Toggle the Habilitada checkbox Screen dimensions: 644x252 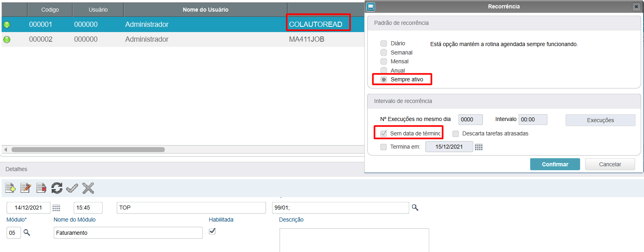tap(212, 231)
